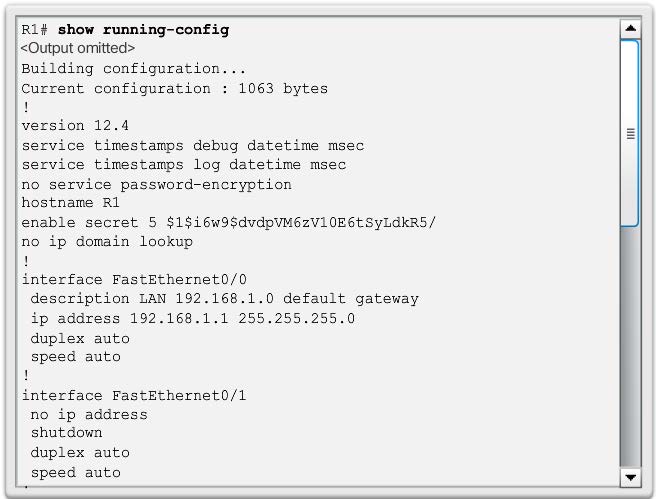
Task: Click the "Current configuration : 1063 bytes" line
Action: tap(174, 88)
